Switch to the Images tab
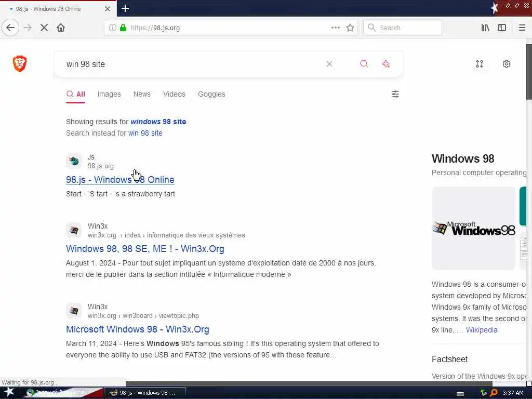 (x=109, y=95)
